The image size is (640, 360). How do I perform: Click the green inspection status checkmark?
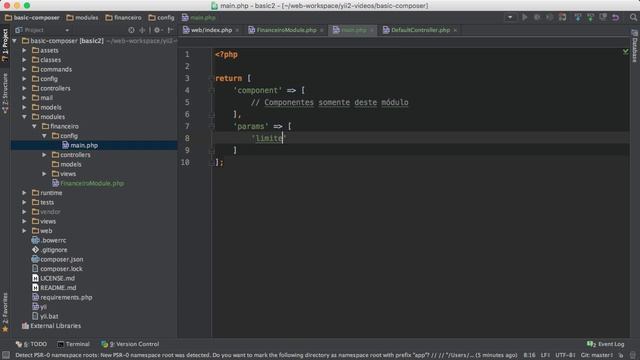pyautogui.click(x=625, y=52)
